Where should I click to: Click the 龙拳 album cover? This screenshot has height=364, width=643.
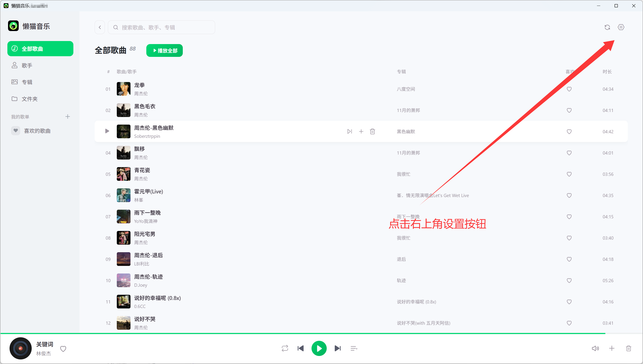124,89
